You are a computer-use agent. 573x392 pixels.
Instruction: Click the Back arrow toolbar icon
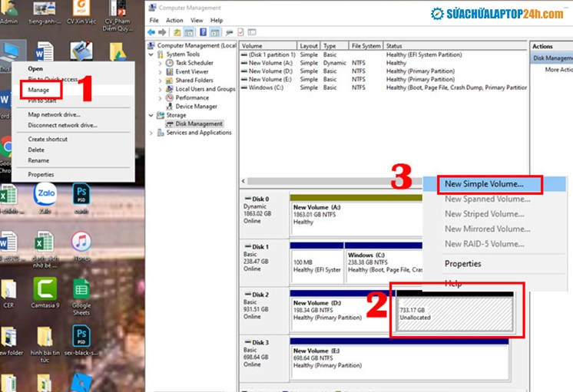151,32
